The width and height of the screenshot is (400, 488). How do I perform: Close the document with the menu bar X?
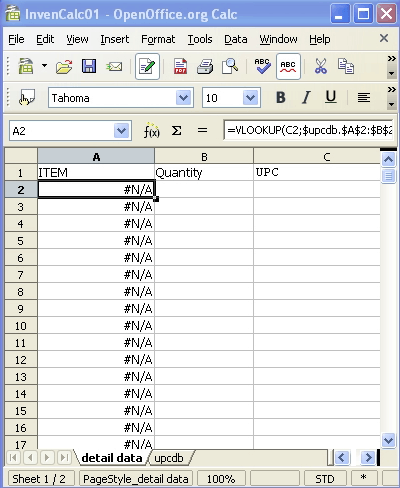384,38
